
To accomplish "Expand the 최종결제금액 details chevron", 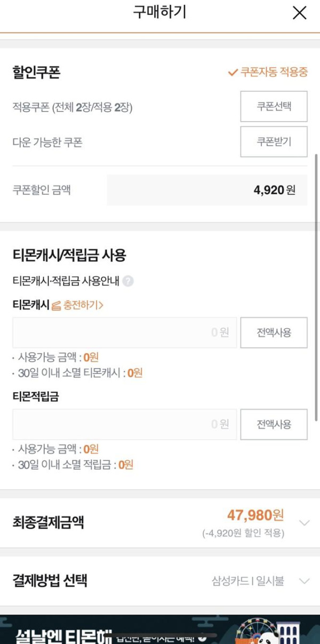I will (x=304, y=523).
